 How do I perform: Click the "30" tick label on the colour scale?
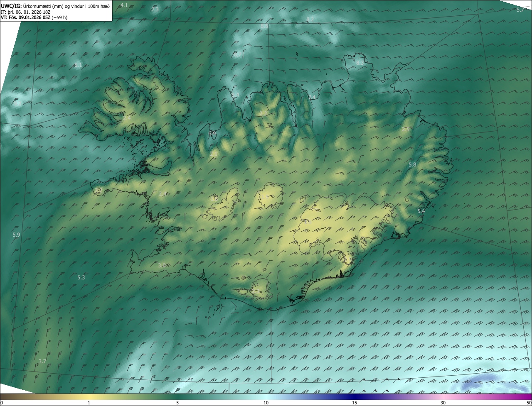point(443,403)
